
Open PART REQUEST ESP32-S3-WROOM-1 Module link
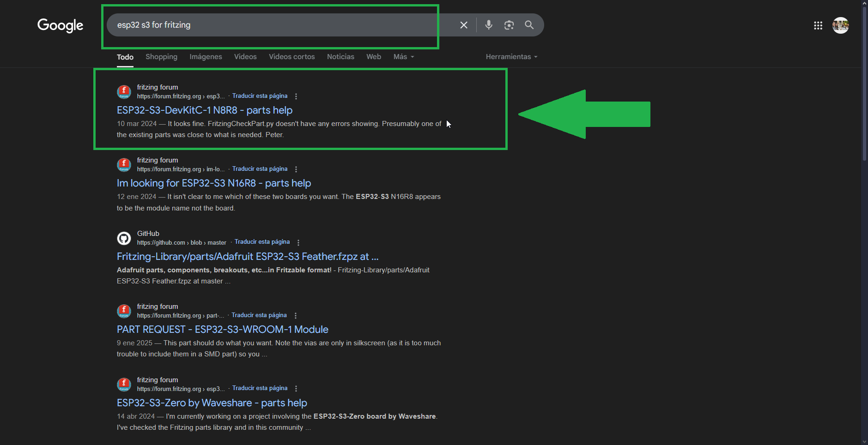point(223,330)
